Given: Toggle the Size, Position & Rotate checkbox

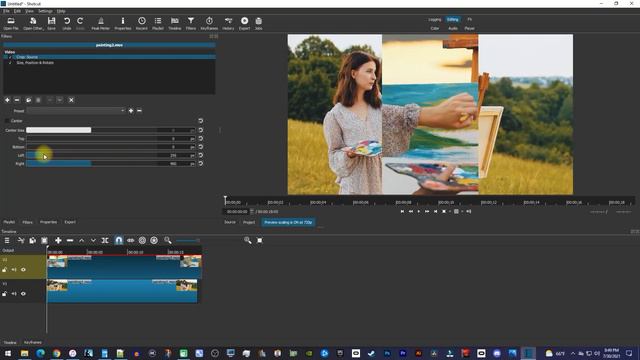Looking at the screenshot, I should pos(10,63).
